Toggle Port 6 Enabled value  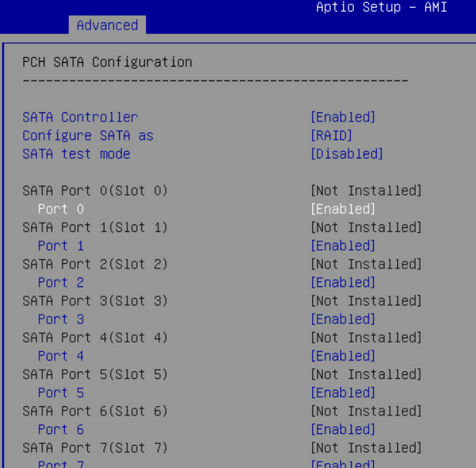(x=342, y=429)
